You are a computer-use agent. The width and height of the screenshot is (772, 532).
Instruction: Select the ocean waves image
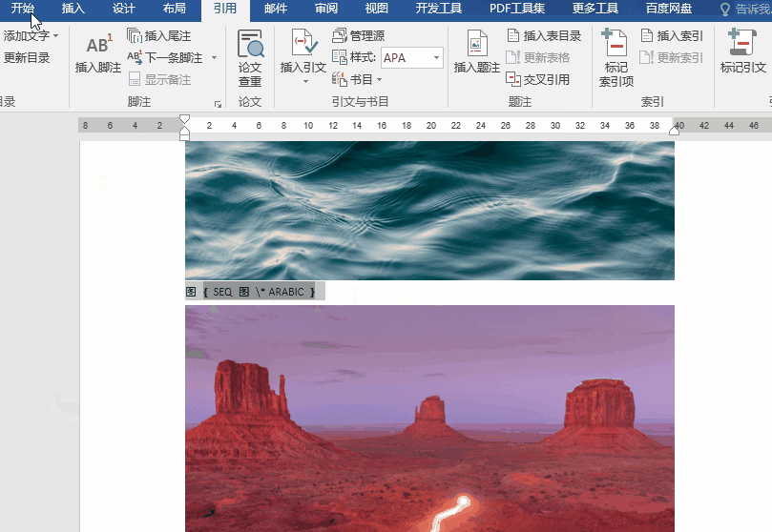coord(429,211)
